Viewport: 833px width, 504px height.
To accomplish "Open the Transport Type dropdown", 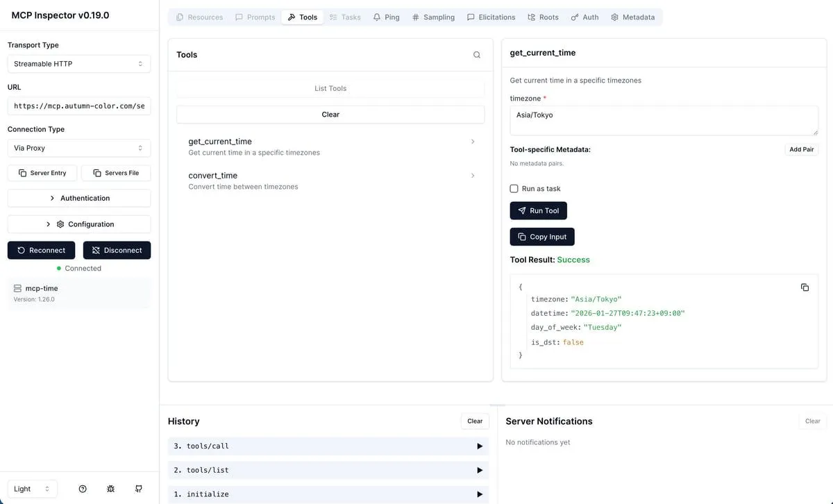I will pos(78,64).
